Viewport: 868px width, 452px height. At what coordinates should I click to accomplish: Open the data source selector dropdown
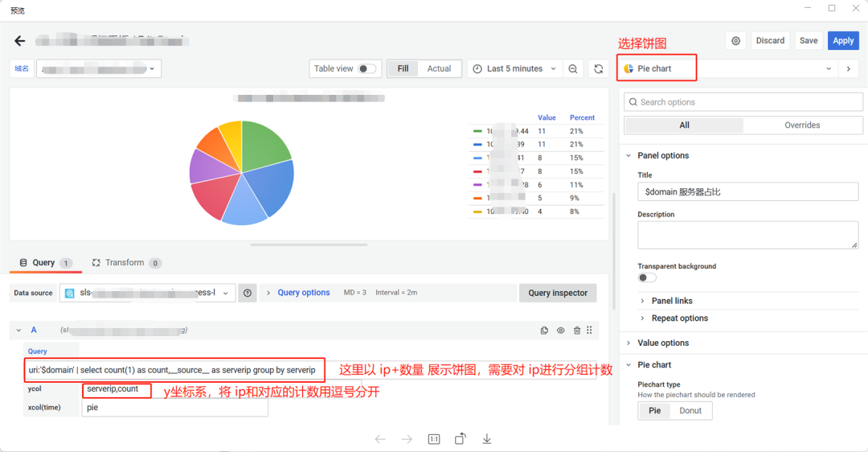point(147,293)
